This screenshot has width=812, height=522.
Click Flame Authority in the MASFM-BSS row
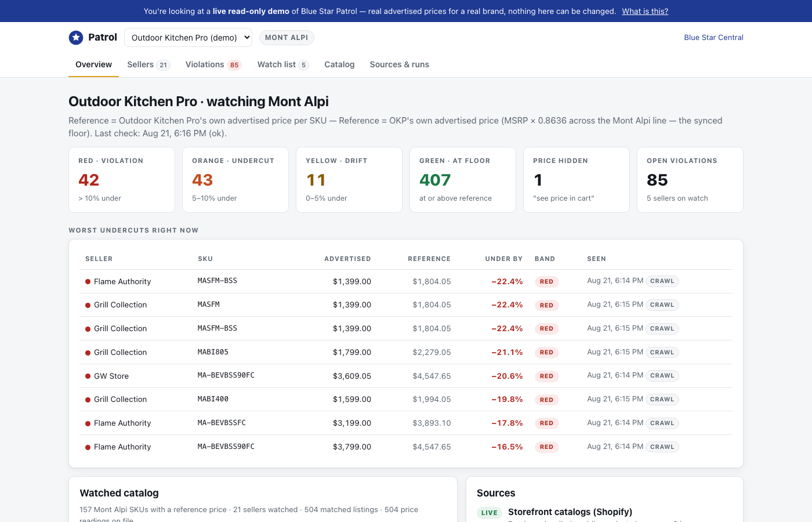point(122,281)
